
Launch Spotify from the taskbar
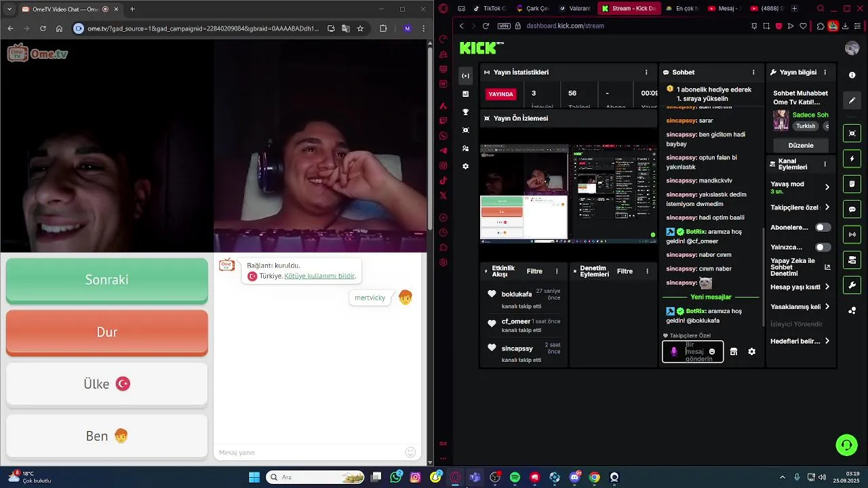click(x=515, y=477)
